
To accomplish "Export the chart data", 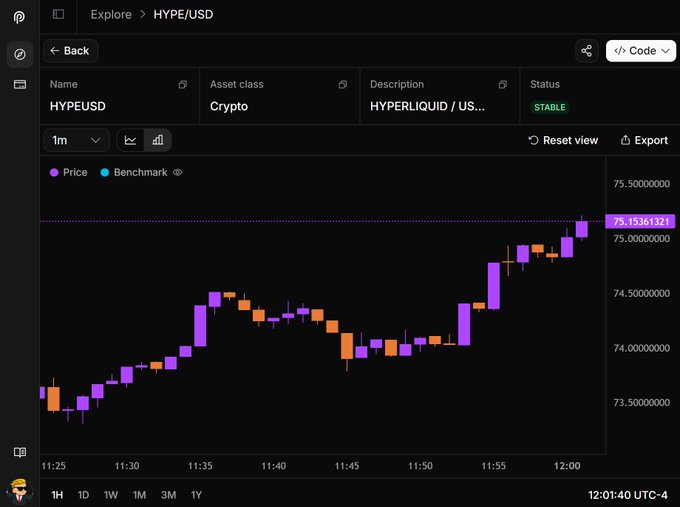I will point(644,140).
